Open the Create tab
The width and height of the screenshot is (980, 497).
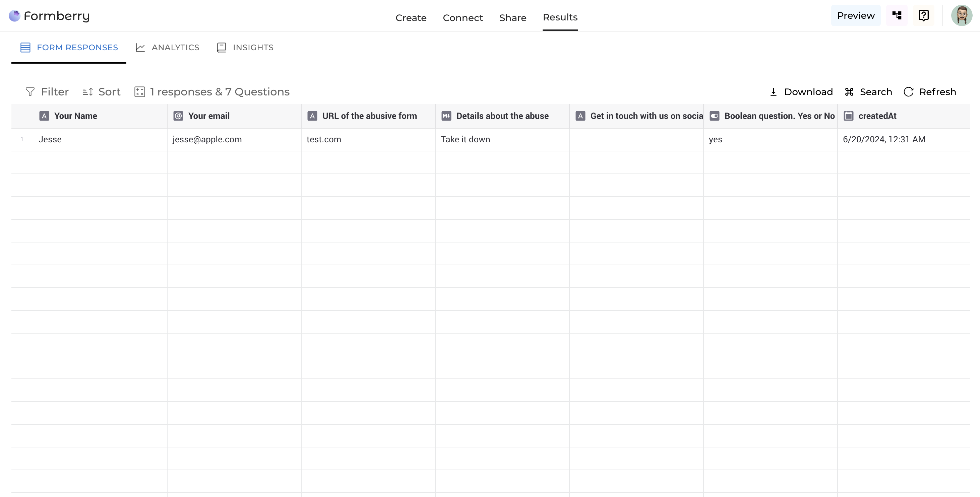click(411, 17)
